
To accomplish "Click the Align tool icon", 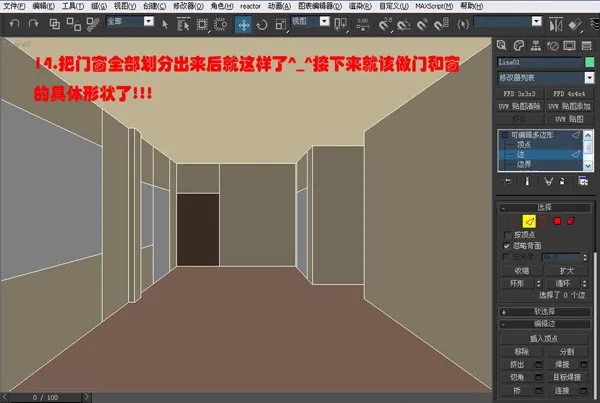I will coord(575,25).
